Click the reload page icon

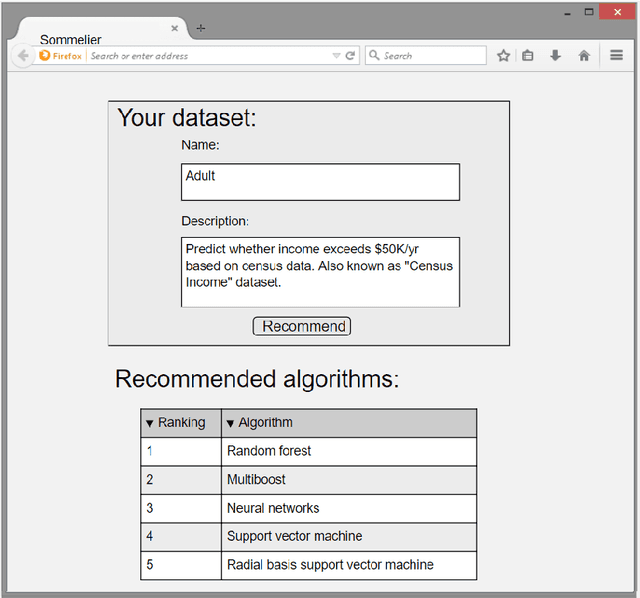(350, 56)
